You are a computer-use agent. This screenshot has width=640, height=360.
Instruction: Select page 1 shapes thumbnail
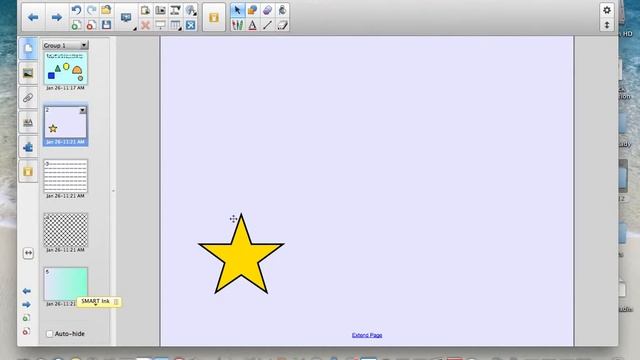click(x=65, y=68)
